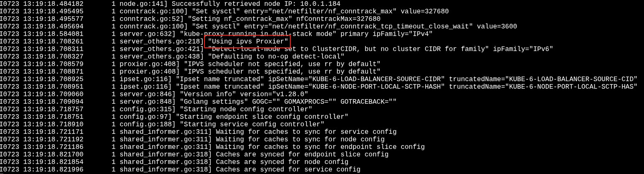Click "Caches are synced for endpoint slice config"

(302, 154)
